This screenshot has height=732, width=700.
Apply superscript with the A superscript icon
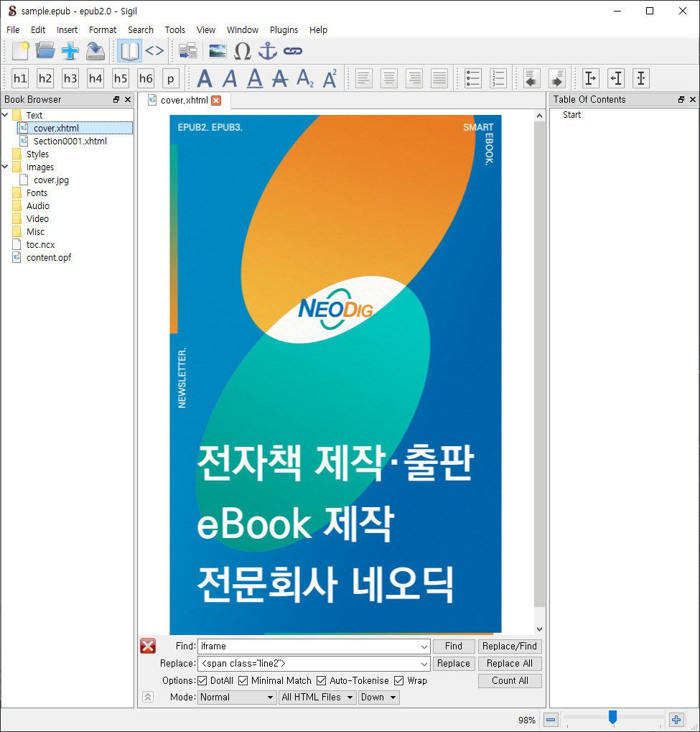click(x=330, y=78)
